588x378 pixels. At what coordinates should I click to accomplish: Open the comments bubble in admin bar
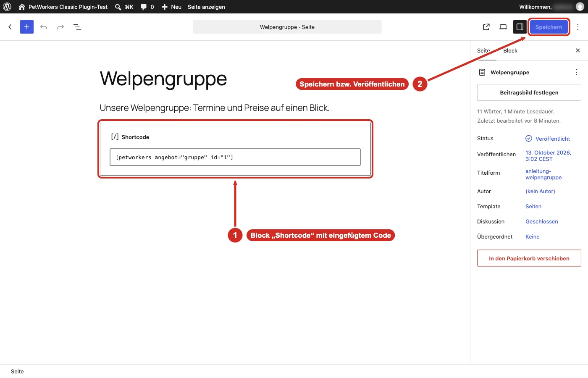click(147, 7)
